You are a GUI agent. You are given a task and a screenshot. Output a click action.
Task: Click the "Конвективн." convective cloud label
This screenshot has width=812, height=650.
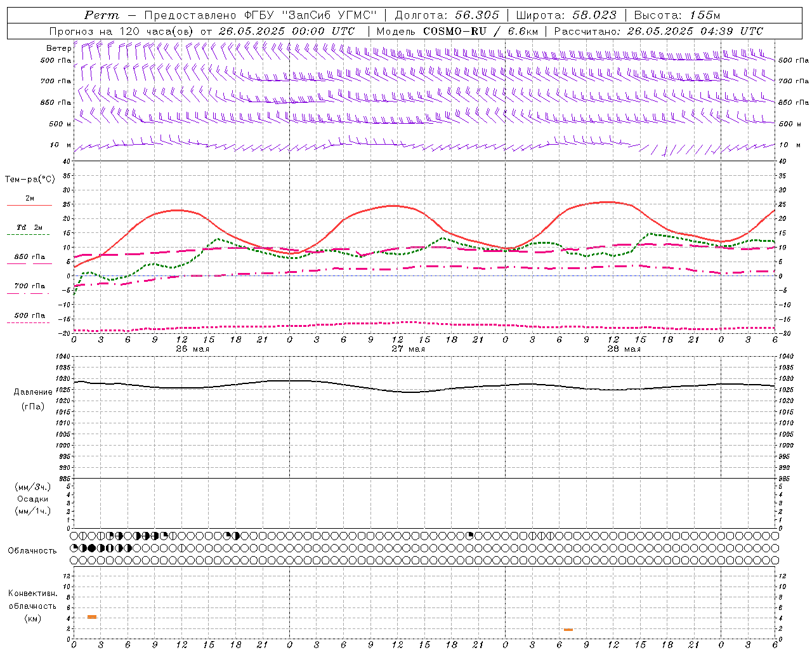click(33, 594)
